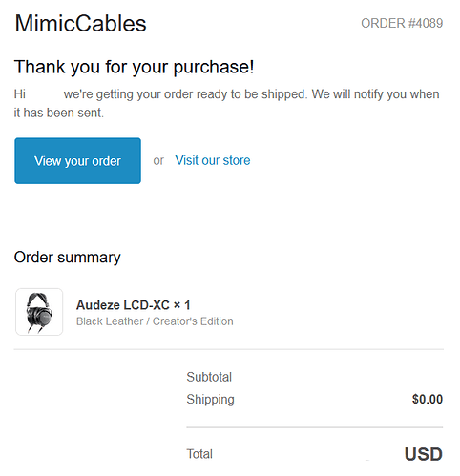This screenshot has width=460, height=476.
Task: Click the Order summary heading
Action: (68, 258)
